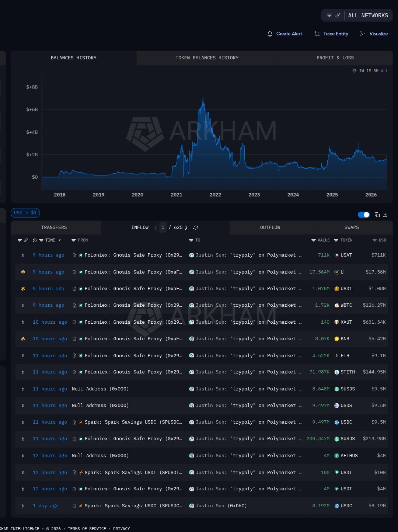Click the STETH token icon

(x=336, y=372)
